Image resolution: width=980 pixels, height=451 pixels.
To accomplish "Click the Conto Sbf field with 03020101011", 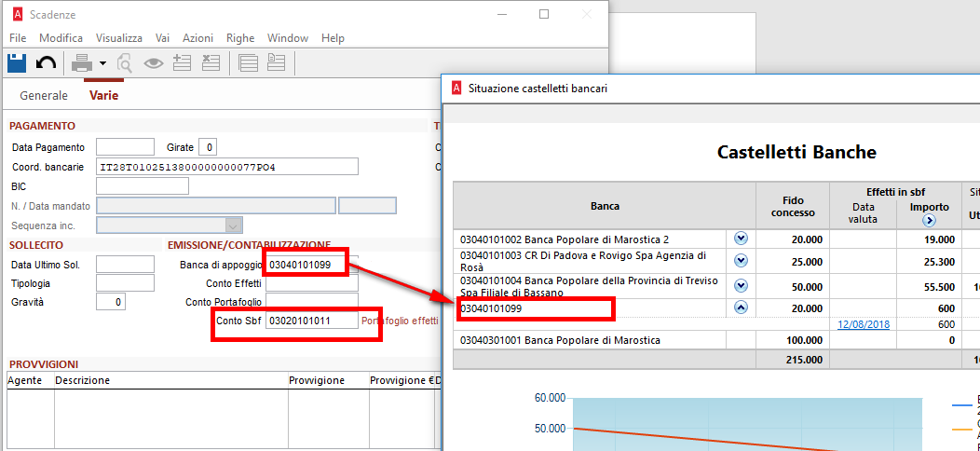I will [312, 321].
